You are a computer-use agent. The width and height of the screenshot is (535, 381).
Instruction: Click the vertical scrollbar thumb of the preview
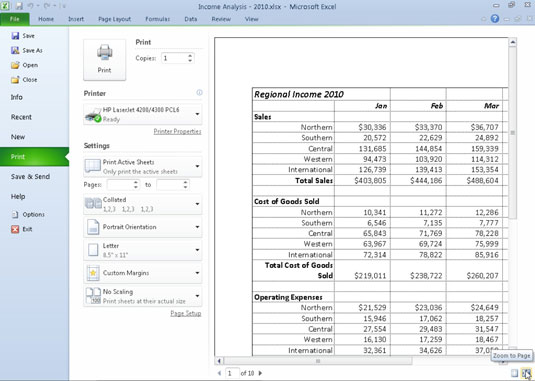(512, 133)
